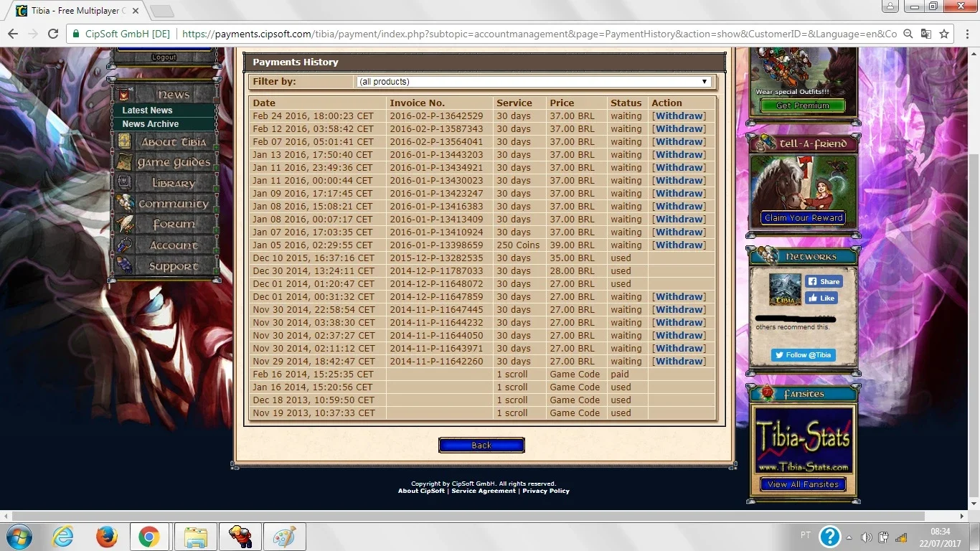
Task: Open Community icon in the sidebar
Action: coord(125,204)
